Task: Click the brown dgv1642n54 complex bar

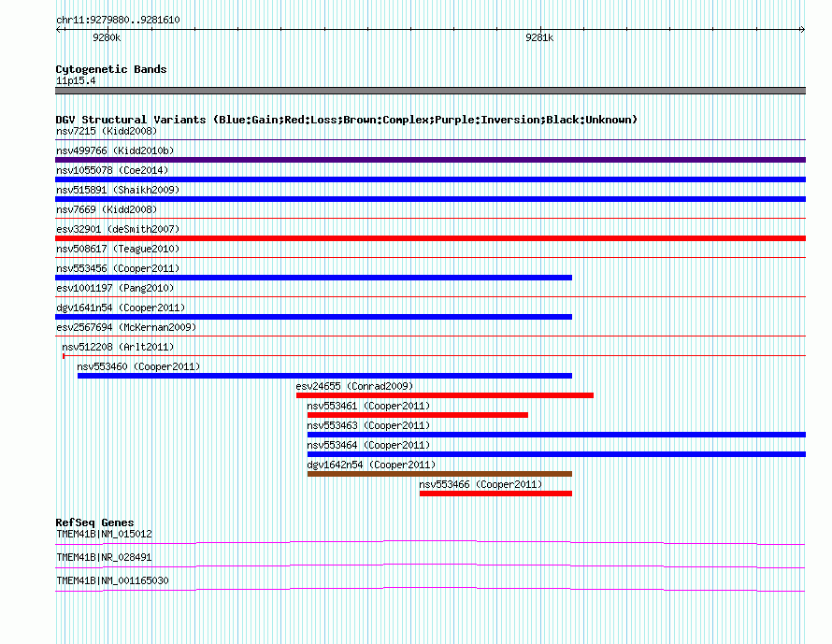Action: point(440,474)
